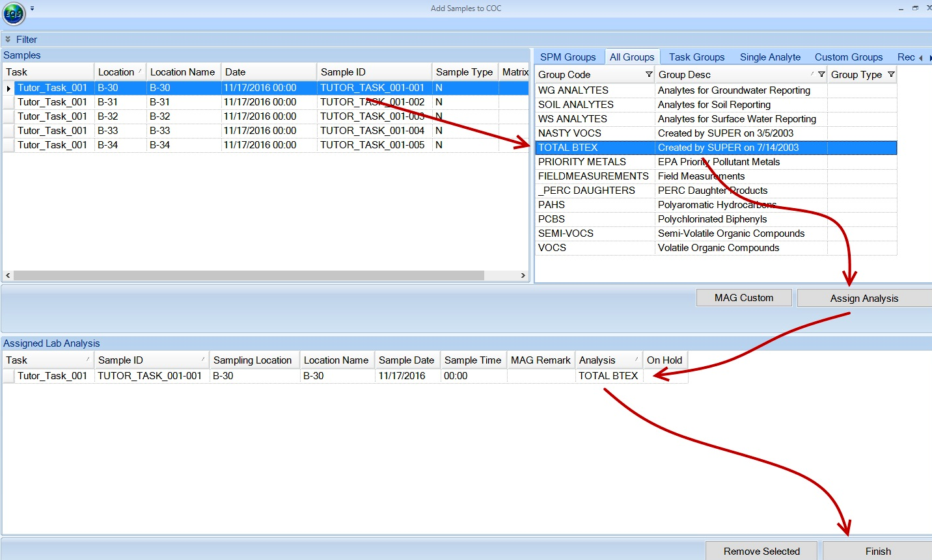This screenshot has width=932, height=560.
Task: Switch to the SPM Groups tab
Action: click(x=568, y=57)
